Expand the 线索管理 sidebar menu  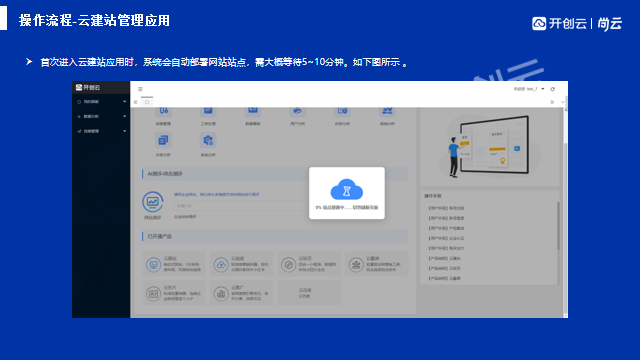click(101, 131)
